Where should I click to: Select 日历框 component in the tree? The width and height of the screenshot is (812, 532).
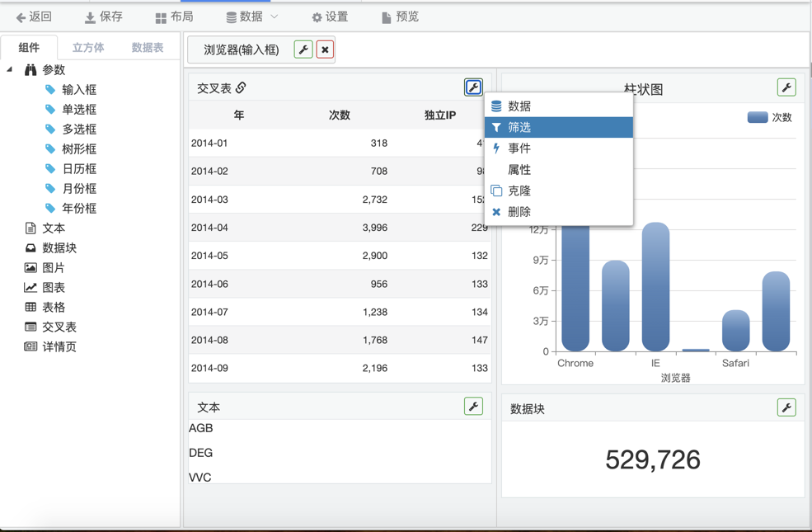[79, 168]
